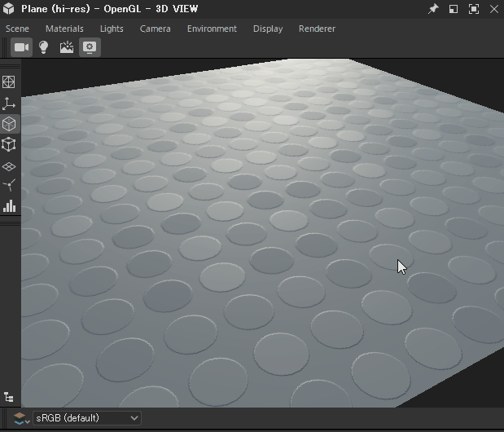The height and width of the screenshot is (432, 504).
Task: Click the three-pronged axis icon
Action: point(9,186)
